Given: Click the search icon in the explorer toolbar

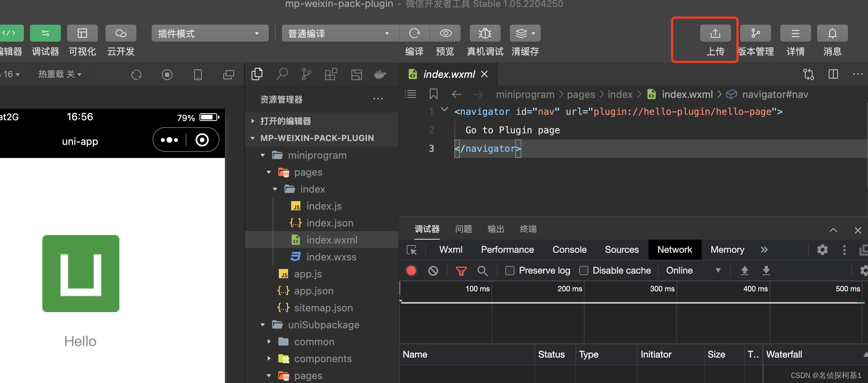Looking at the screenshot, I should (282, 74).
